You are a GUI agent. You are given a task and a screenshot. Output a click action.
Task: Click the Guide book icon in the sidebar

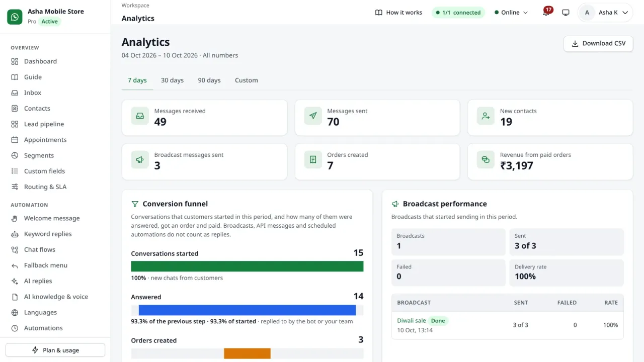click(15, 77)
